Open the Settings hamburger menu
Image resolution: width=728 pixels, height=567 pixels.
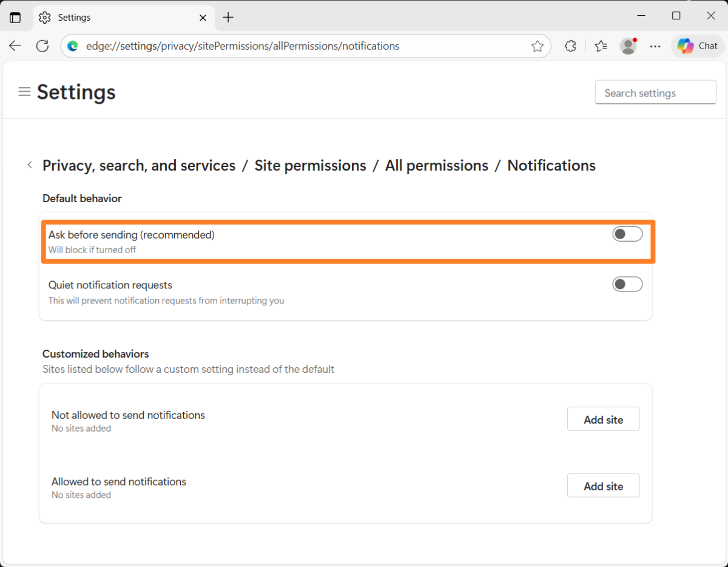point(24,92)
